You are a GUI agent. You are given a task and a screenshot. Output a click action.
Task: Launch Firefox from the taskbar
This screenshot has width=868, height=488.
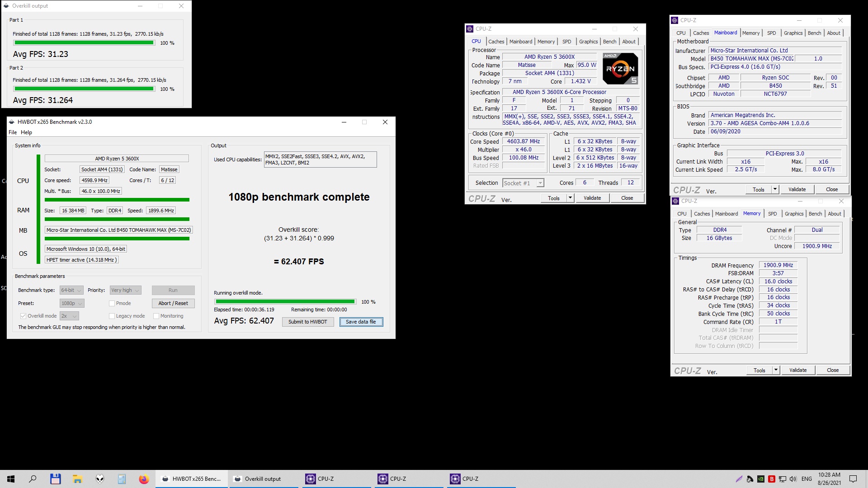tap(144, 479)
